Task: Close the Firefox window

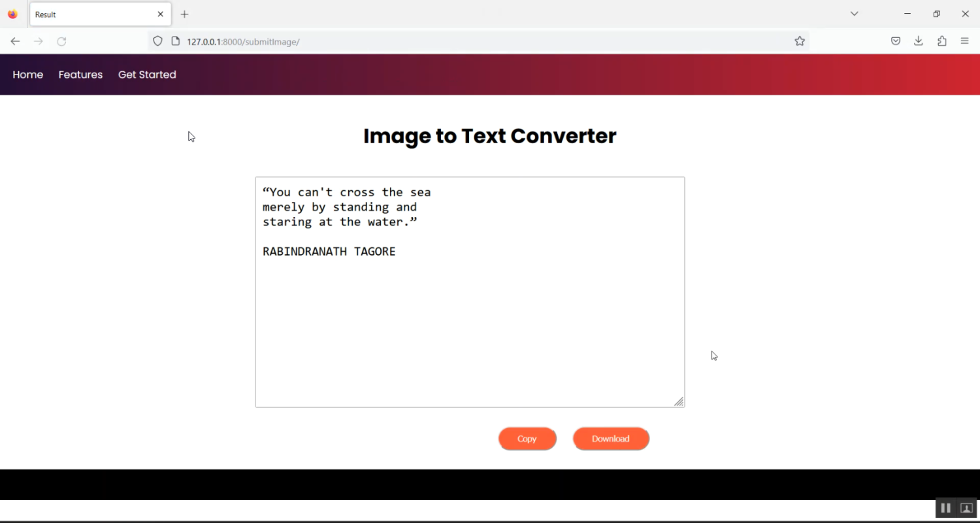Action: (965, 14)
